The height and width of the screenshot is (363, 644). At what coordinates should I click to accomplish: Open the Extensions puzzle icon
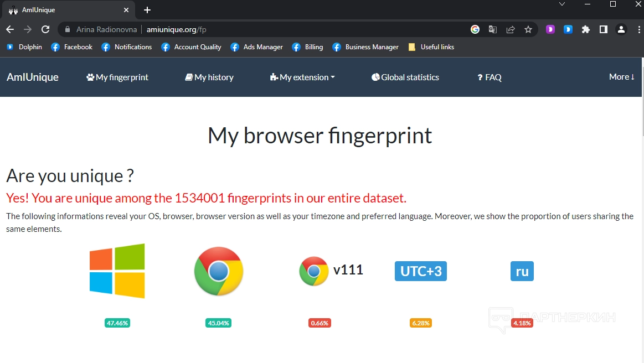click(586, 29)
